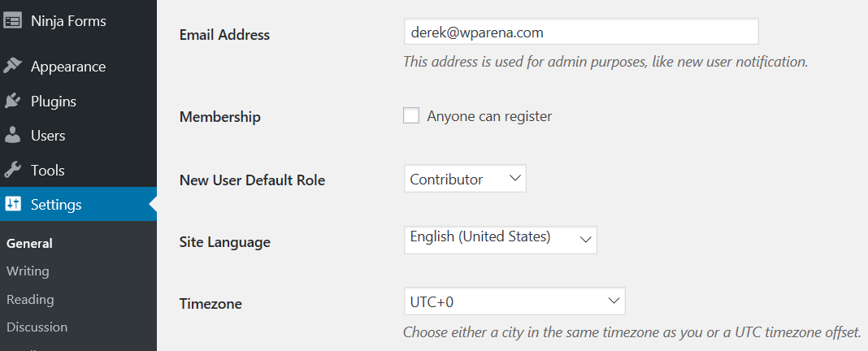This screenshot has height=351, width=868.
Task: Open the Discussion settings submenu
Action: pyautogui.click(x=37, y=327)
